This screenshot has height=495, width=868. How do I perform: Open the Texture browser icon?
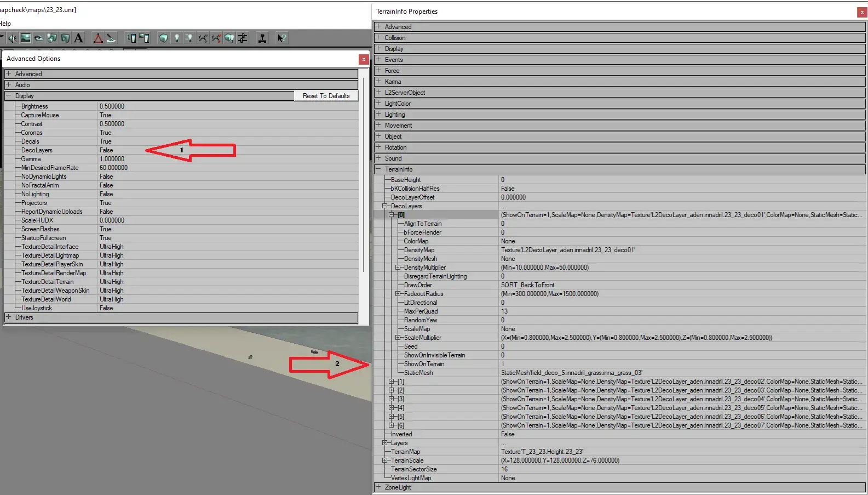coord(25,38)
